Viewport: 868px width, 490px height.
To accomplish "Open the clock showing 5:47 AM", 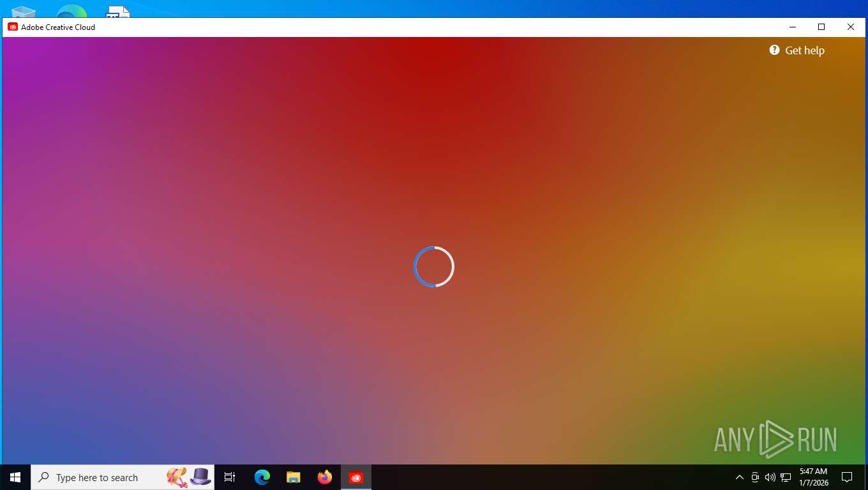I will click(814, 477).
